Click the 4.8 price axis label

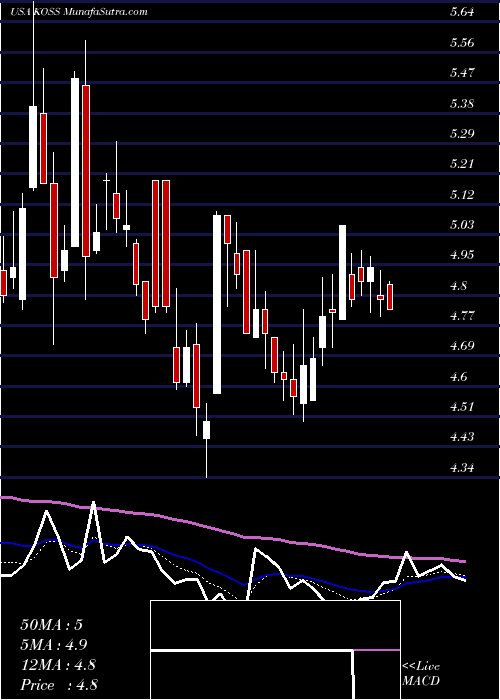[459, 285]
